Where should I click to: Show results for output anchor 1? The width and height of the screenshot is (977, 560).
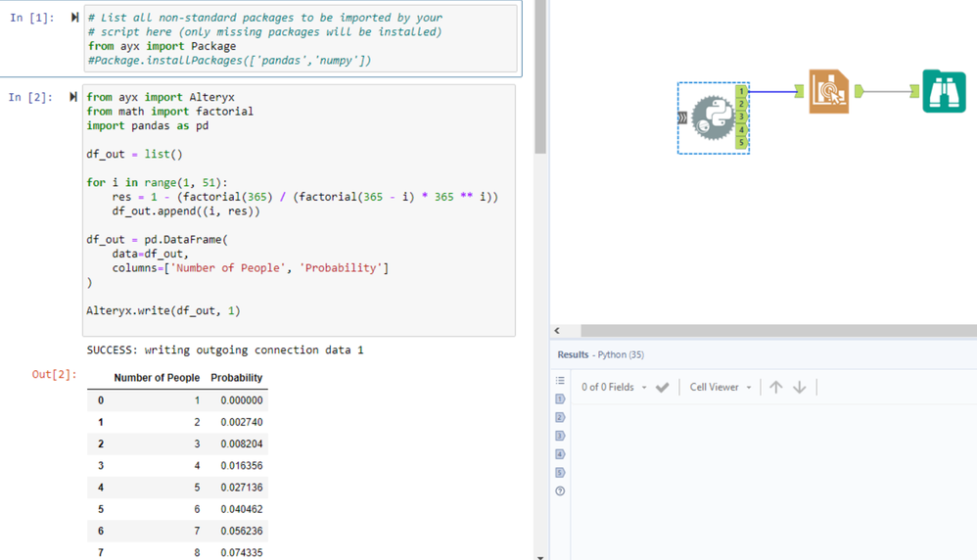pos(560,398)
